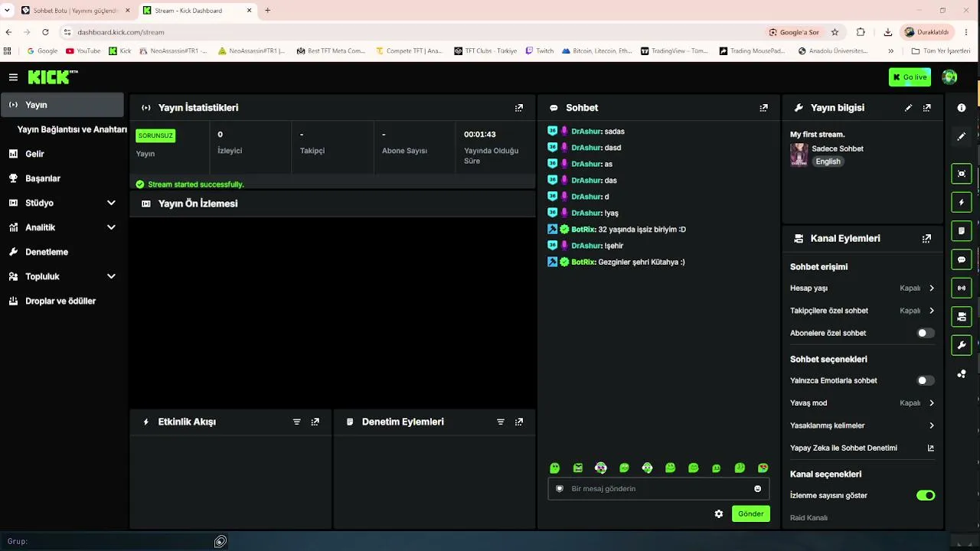Pick the heart-eyes emote

(x=763, y=468)
